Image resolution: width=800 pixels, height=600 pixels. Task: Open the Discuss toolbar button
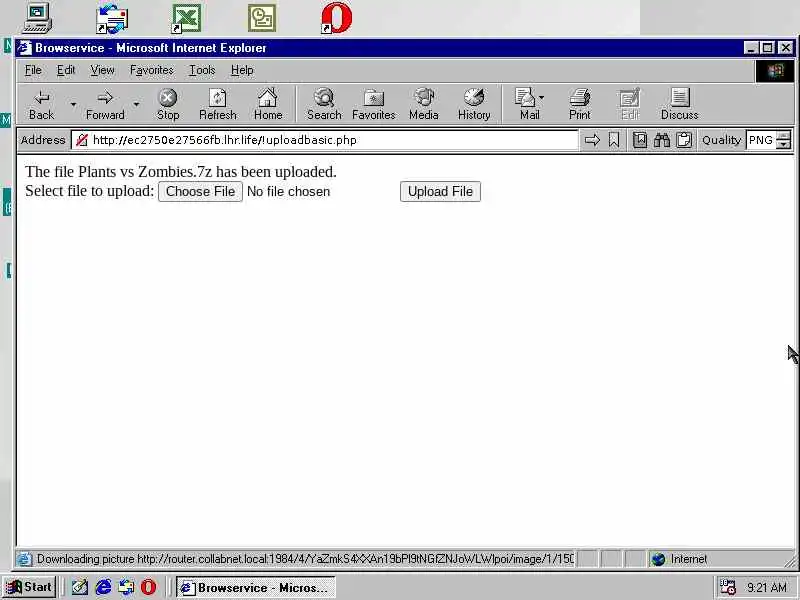680,105
